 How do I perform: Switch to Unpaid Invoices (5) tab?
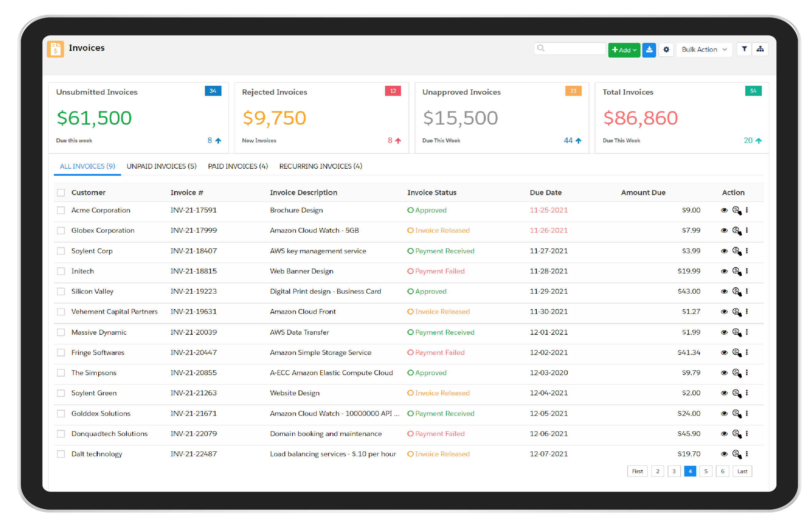161,166
